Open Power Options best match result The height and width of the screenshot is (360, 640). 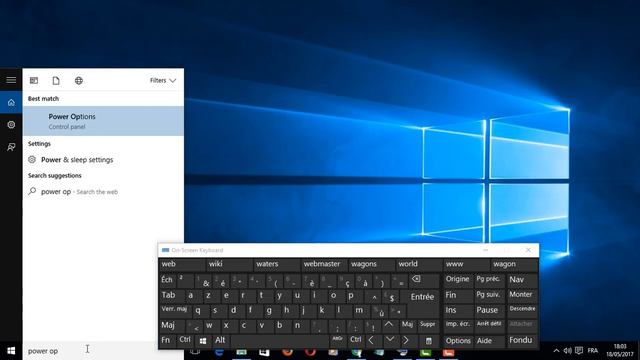[x=103, y=121]
